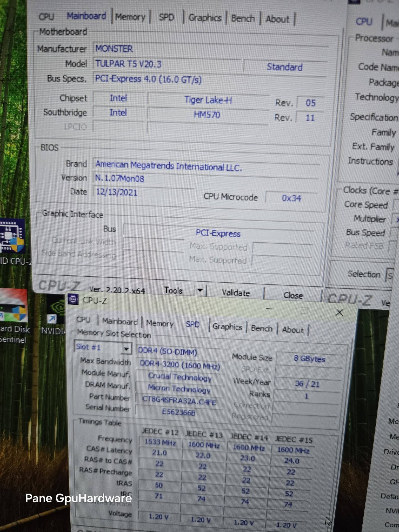Click the tRC value 71

click(159, 496)
